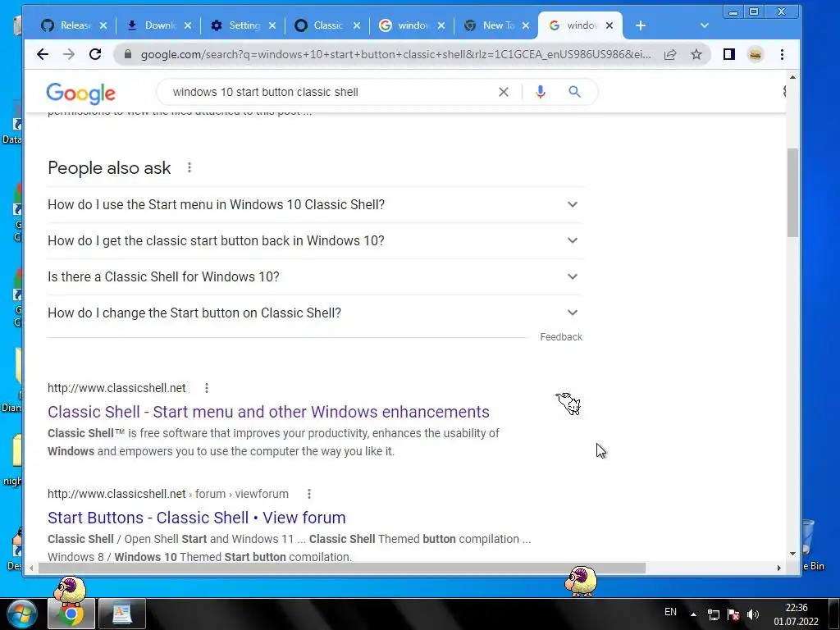Click the Chrome taskbar icon
Image resolution: width=840 pixels, height=630 pixels.
click(71, 614)
